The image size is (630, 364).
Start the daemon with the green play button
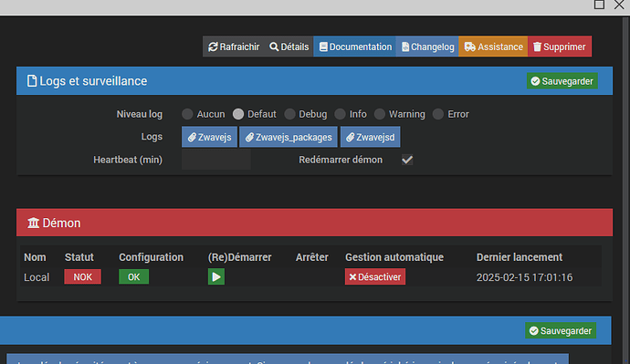point(216,277)
